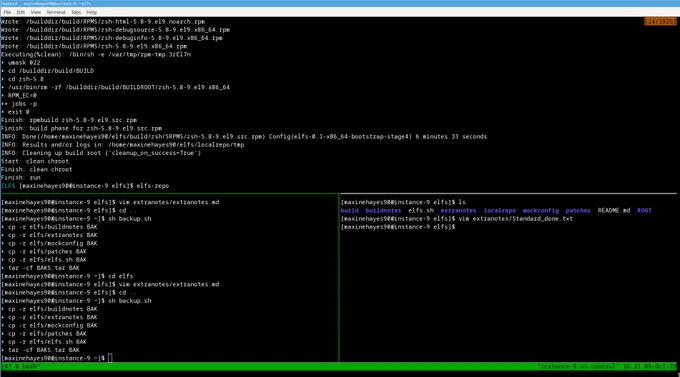Image resolution: width=680 pixels, height=377 pixels.
Task: Click the 'cd elfs' command in the left pane
Action: coord(121,276)
